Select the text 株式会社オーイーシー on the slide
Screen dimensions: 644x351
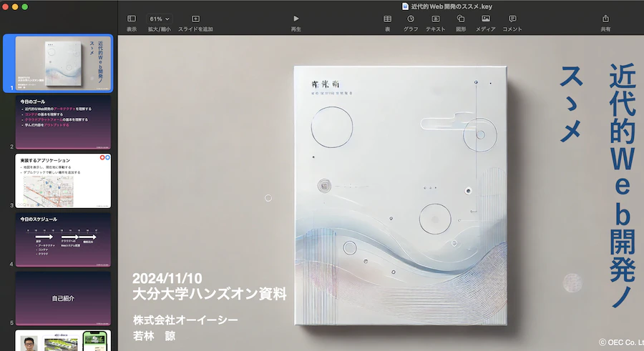pyautogui.click(x=185, y=320)
